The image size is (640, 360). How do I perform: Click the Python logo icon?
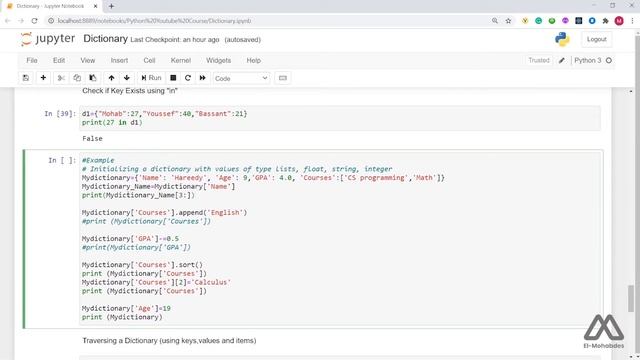562,39
